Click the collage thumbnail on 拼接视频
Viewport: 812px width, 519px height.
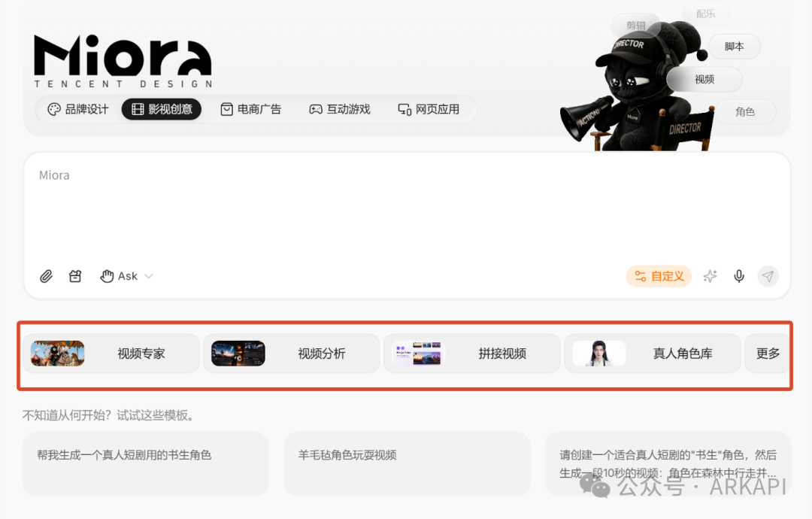[419, 354]
